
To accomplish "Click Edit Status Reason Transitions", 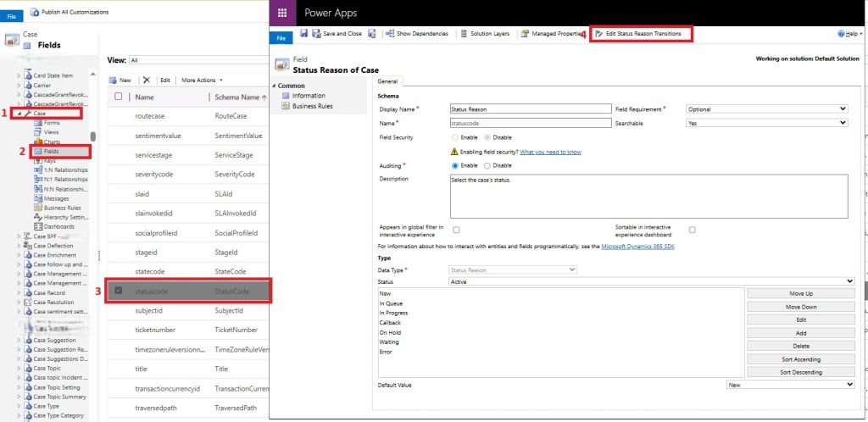I will pos(643,34).
